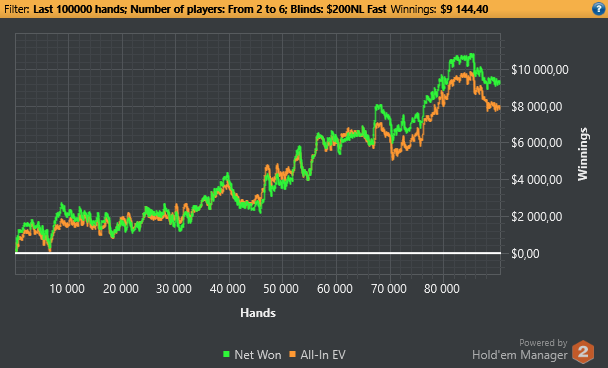Viewport: 608px width, 368px height.
Task: Click the $2 000,00 axis label
Action: pos(537,217)
